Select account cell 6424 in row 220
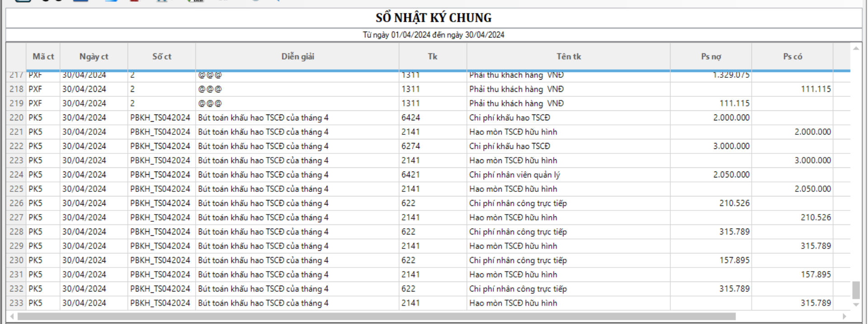 point(410,118)
